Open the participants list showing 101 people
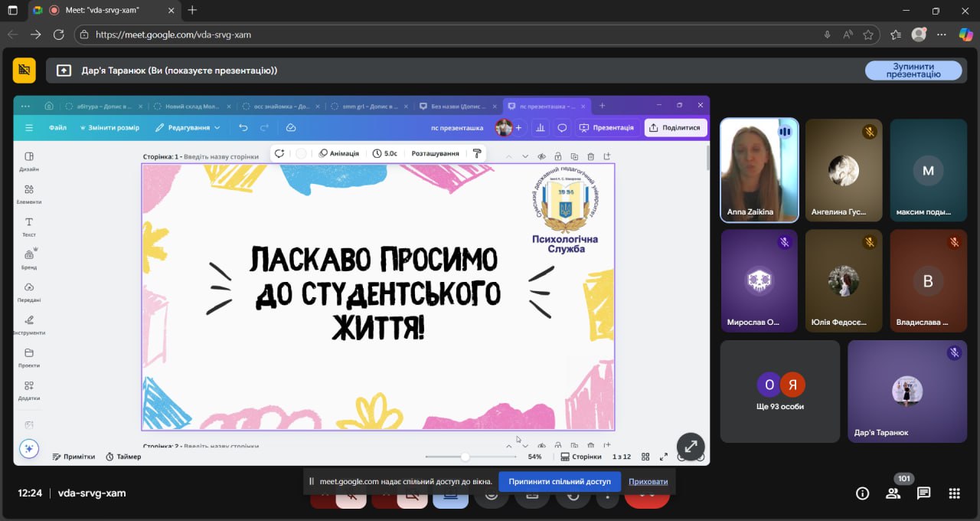The image size is (980, 521). pyautogui.click(x=893, y=493)
